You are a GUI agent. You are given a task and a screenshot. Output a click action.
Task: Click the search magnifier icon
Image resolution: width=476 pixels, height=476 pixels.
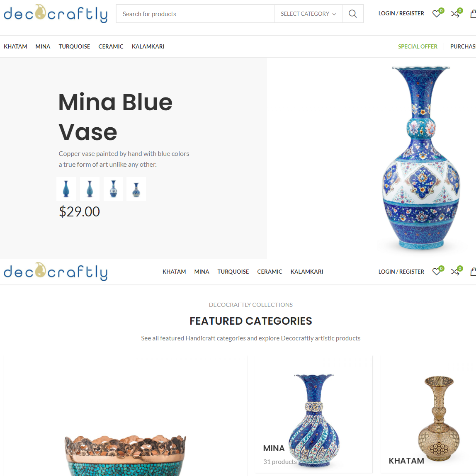tap(352, 14)
